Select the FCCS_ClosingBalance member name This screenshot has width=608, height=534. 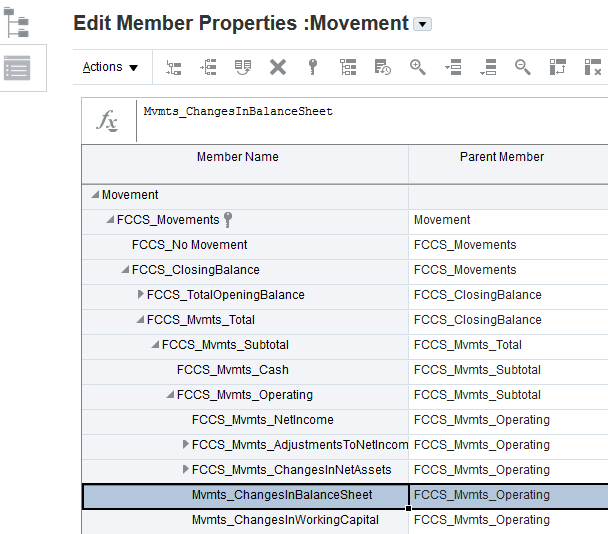[195, 270]
